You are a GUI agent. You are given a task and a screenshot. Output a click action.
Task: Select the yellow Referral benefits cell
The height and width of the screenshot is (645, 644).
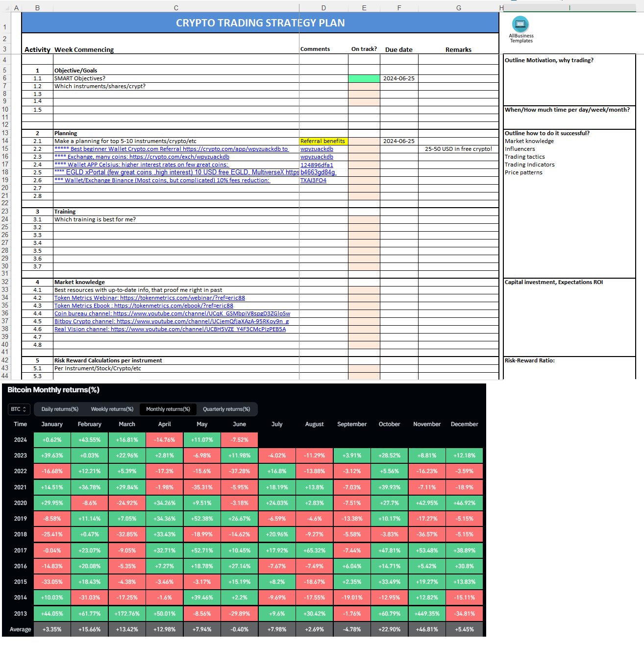323,141
